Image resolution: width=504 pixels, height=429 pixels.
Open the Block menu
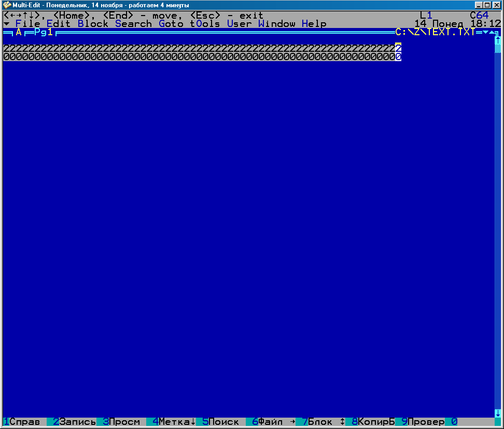click(x=93, y=24)
